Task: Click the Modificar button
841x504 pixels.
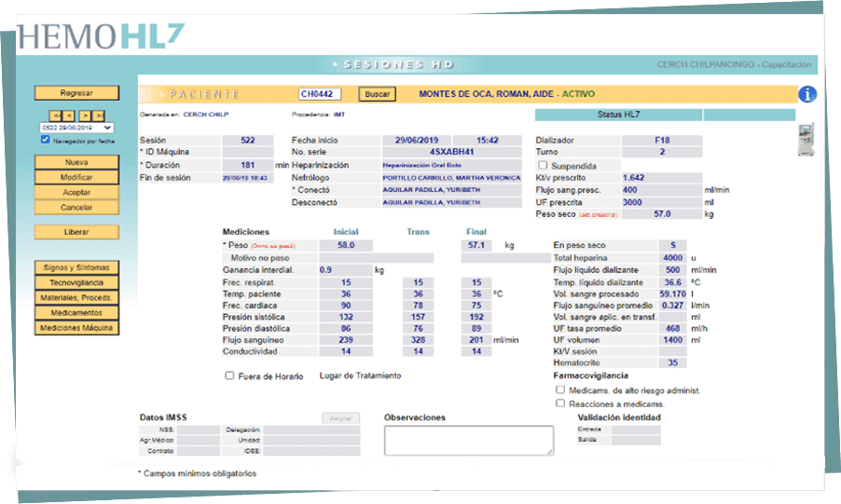Action: (76, 177)
